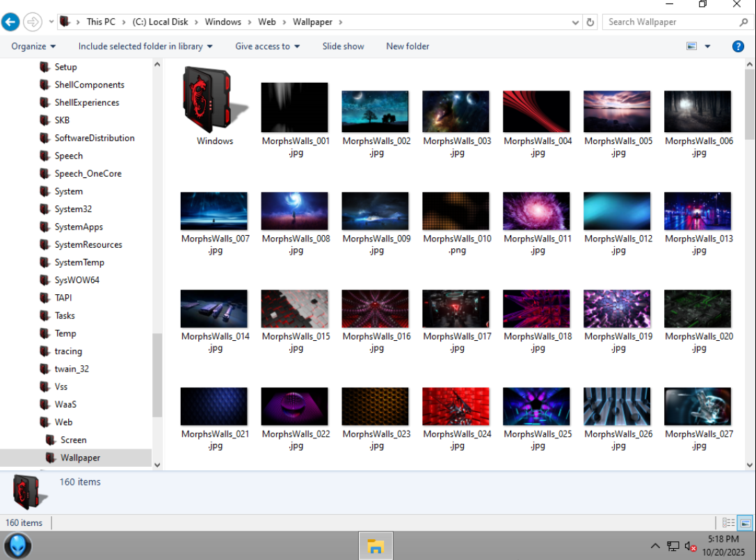Select SoftwareDistribution in the tree
The height and width of the screenshot is (560, 756).
click(x=95, y=138)
